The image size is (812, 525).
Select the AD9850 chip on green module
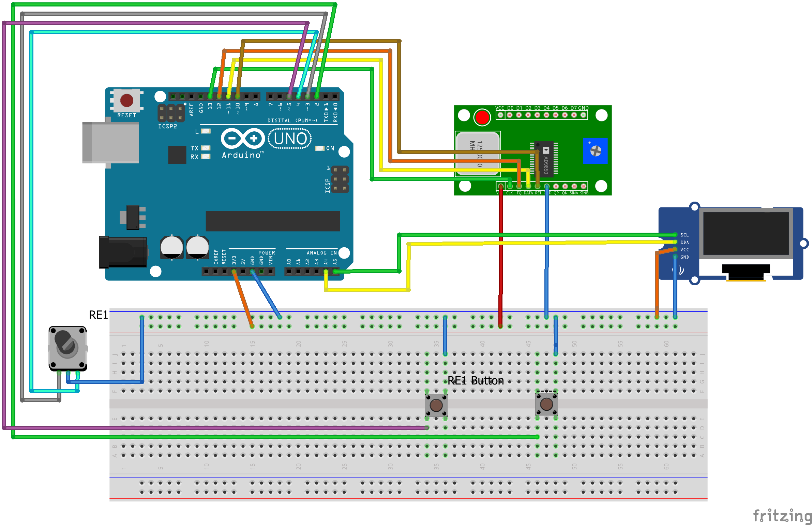pos(544,159)
